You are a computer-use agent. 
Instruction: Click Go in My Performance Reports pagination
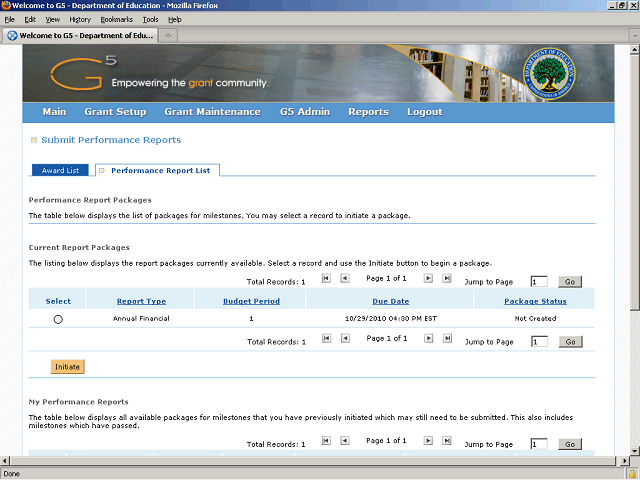tap(570, 444)
